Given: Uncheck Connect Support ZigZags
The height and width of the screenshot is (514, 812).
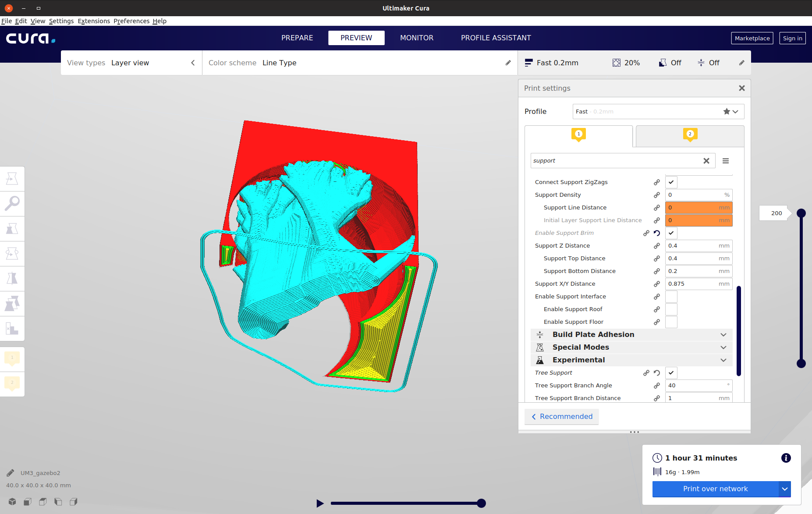Looking at the screenshot, I should [671, 182].
